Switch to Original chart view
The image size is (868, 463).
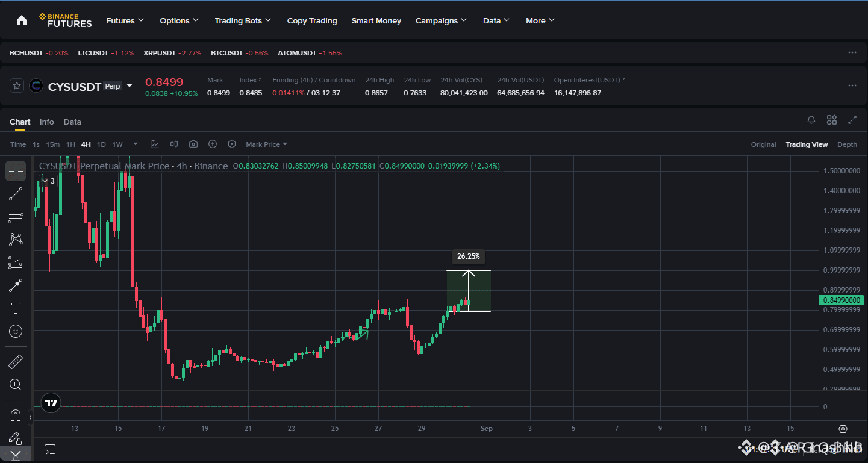[x=763, y=144]
